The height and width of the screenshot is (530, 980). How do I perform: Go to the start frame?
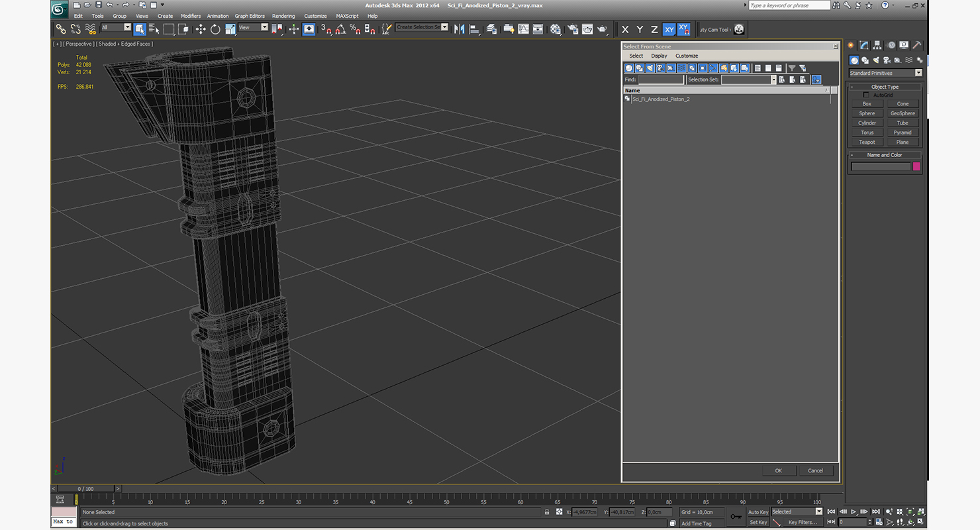[832, 511]
